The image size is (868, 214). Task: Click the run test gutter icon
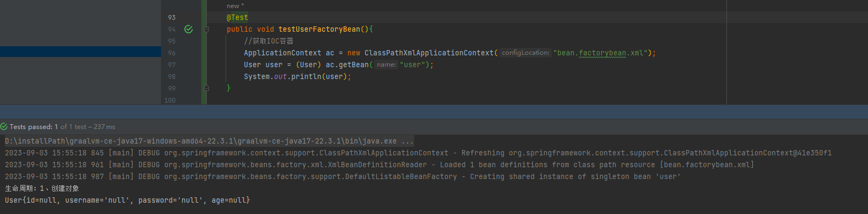tap(188, 29)
